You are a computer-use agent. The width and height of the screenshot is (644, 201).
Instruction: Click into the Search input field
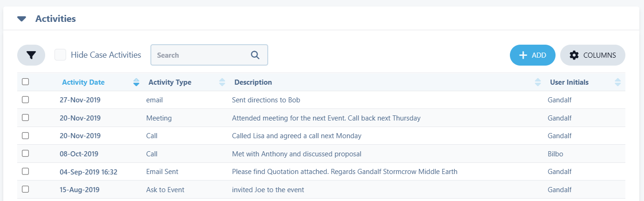click(x=200, y=55)
